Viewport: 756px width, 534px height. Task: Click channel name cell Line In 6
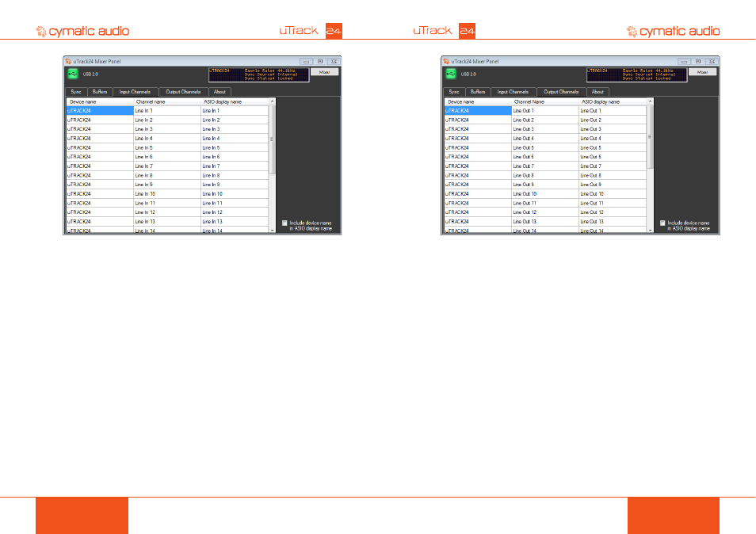point(167,157)
